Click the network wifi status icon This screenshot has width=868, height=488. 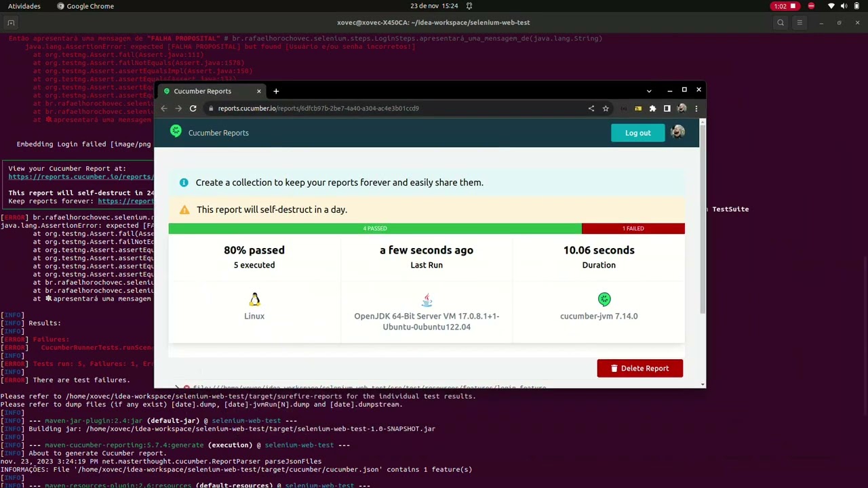tap(831, 6)
